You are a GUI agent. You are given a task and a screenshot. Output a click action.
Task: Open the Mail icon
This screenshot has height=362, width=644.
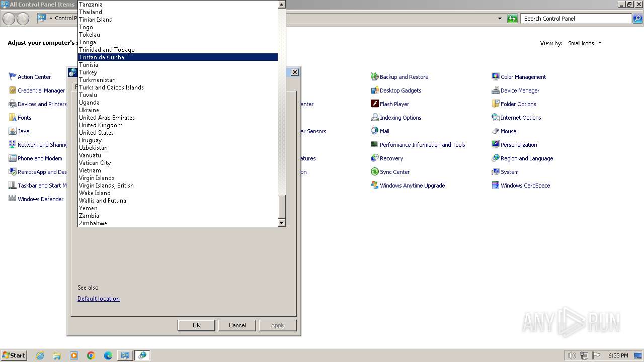(375, 131)
